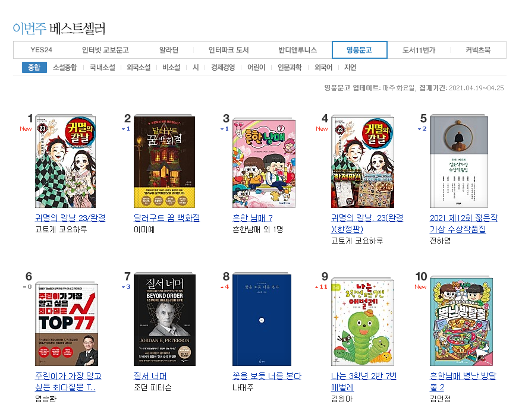Filter by the 경제경영 category
Screen dimensions: 522x420
[x=223, y=68]
